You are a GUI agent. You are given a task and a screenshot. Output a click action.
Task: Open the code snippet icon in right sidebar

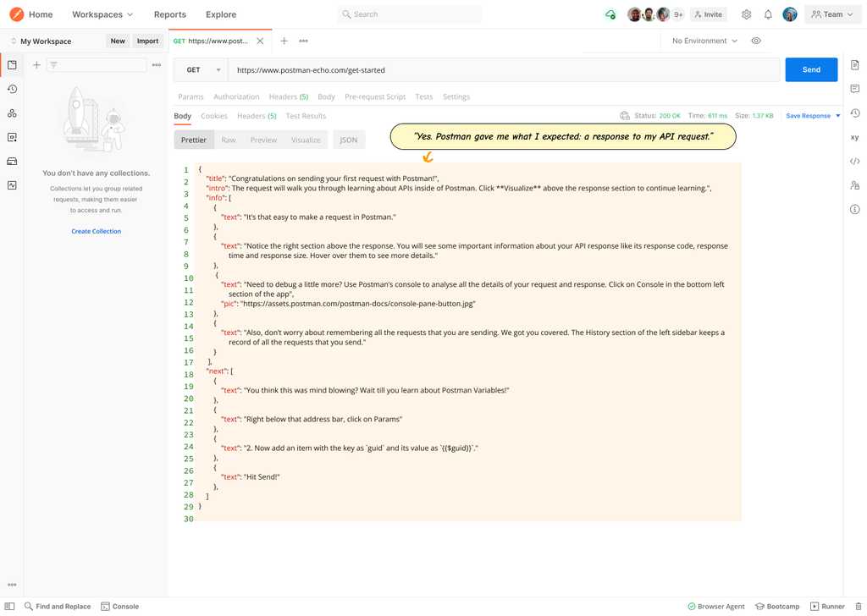855,162
